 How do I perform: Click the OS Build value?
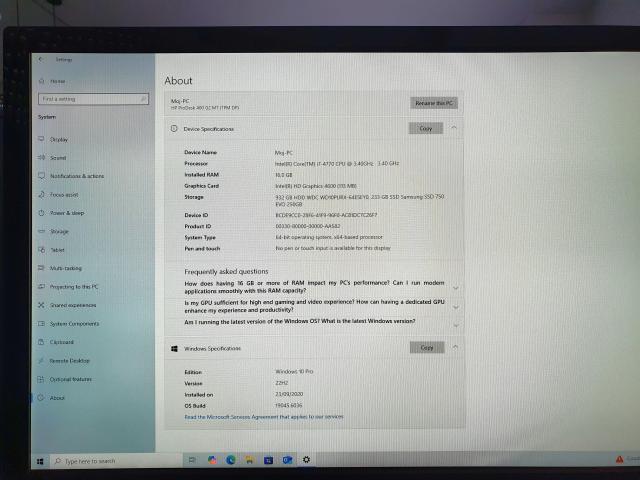(x=289, y=405)
